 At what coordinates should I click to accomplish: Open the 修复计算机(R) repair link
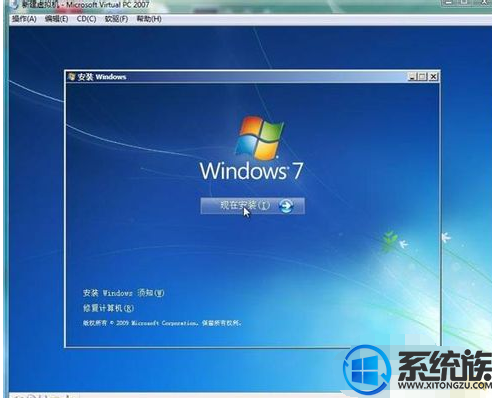coord(108,308)
